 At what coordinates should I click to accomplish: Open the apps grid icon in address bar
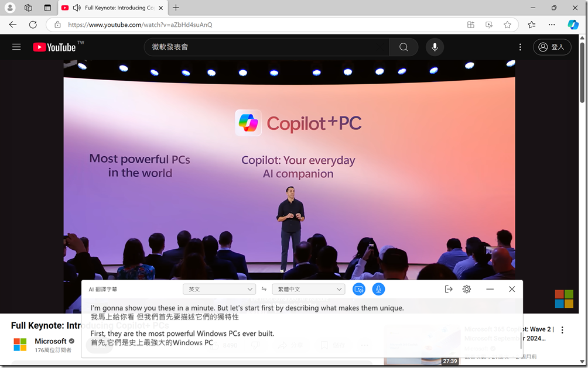[x=471, y=25]
